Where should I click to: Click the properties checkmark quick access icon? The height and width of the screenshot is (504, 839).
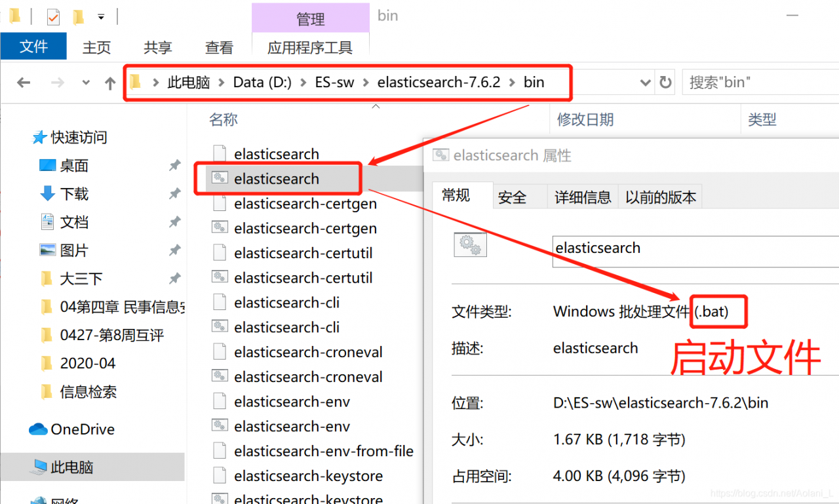53,16
